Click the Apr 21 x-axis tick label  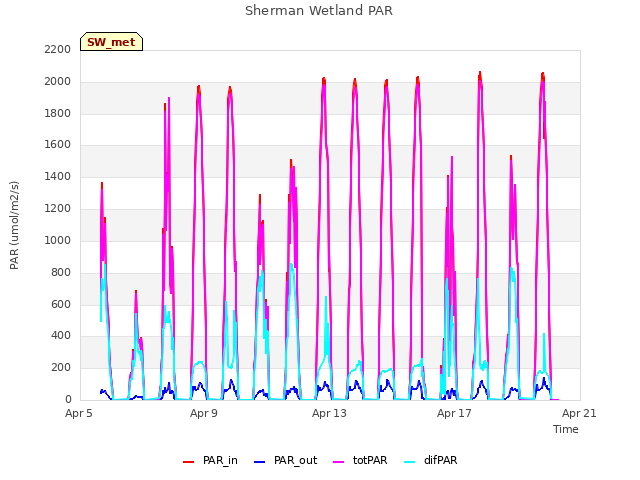click(579, 413)
